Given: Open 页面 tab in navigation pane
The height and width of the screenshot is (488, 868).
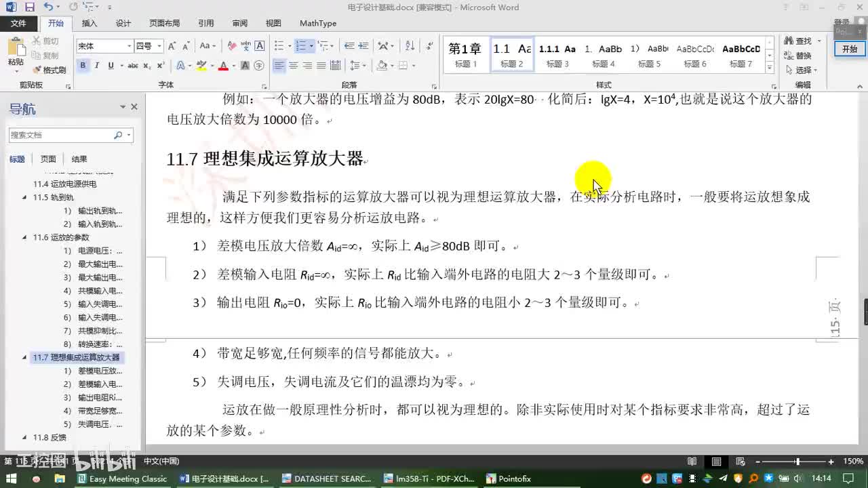Looking at the screenshot, I should coord(48,159).
